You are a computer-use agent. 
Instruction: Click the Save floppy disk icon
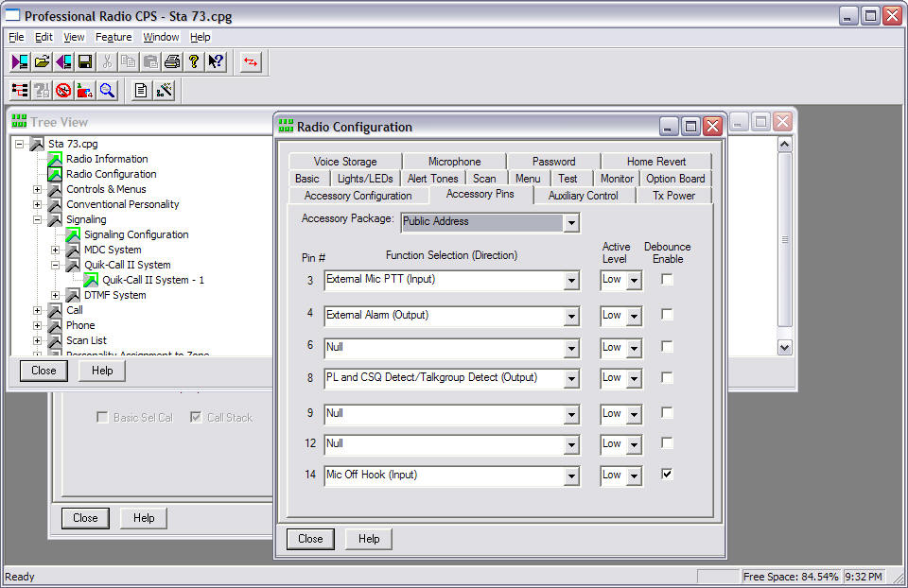click(85, 61)
